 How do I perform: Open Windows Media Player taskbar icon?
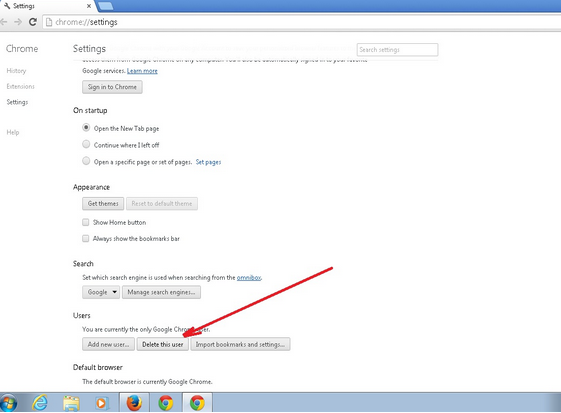tap(102, 403)
